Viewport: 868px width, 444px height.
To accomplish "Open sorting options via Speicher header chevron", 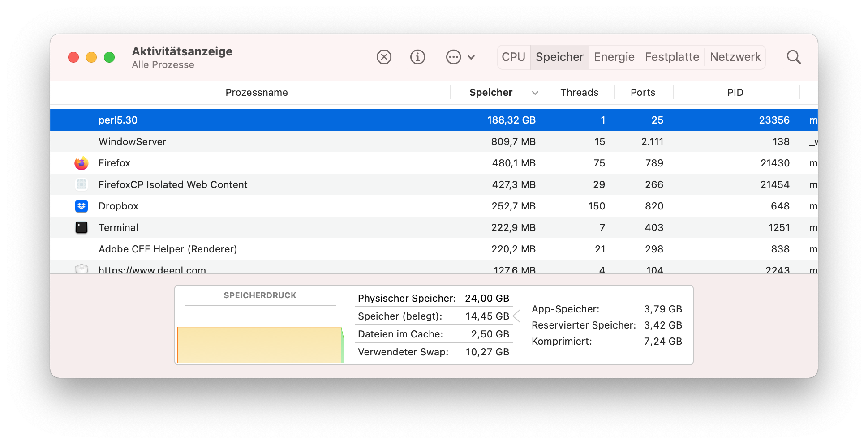I will 535,92.
